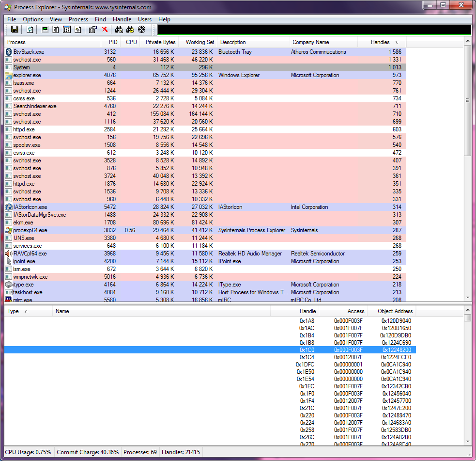Screen dimensions: 476x461
Task: Select the httpd.exe row with PID 2584
Action: pyautogui.click(x=205, y=129)
